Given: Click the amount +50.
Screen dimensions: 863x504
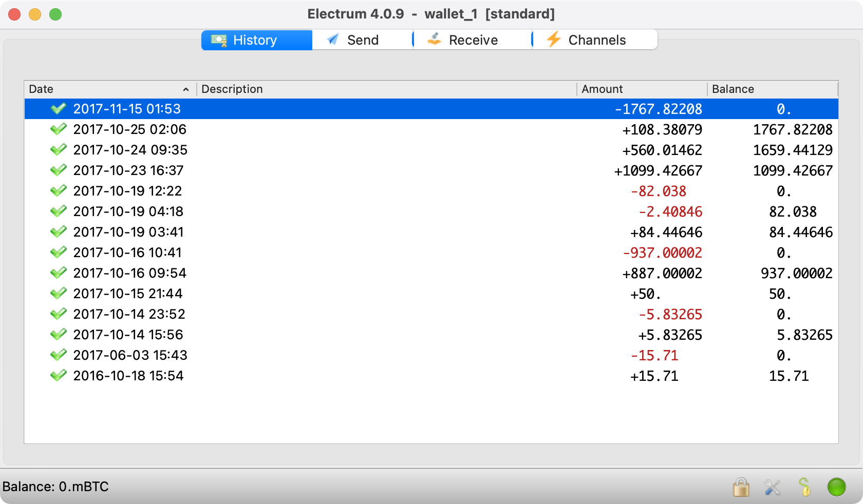Looking at the screenshot, I should click(646, 294).
